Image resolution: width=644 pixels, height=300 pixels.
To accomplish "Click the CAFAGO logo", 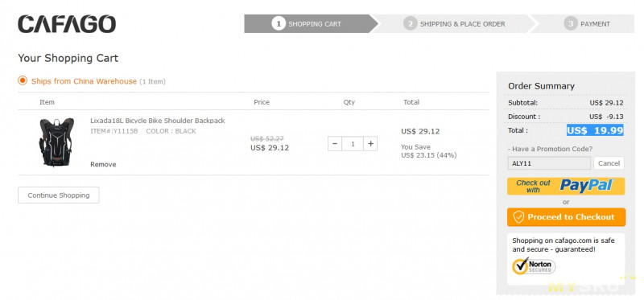I will (67, 24).
